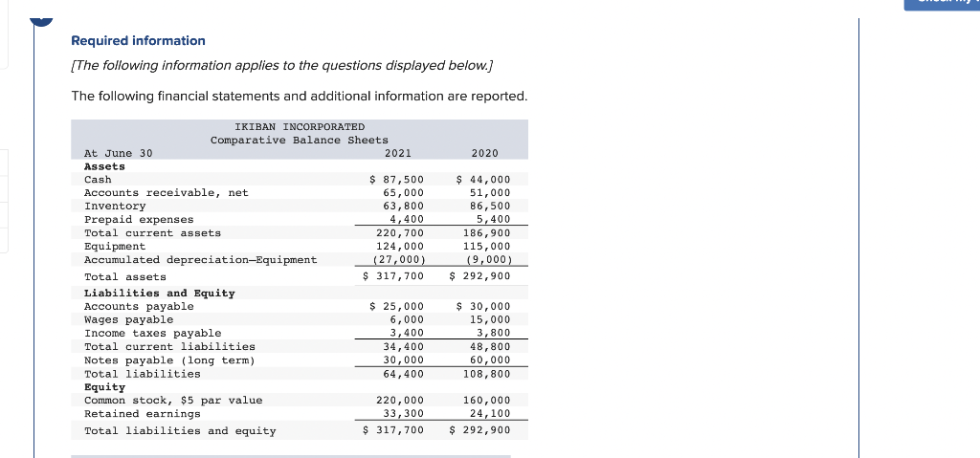980x458 pixels.
Task: Select prepaid expenses 2021 value 4,400
Action: (x=407, y=219)
